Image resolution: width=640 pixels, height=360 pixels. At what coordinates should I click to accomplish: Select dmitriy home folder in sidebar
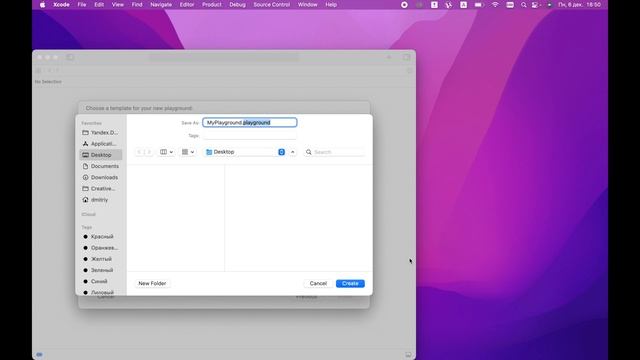click(100, 200)
